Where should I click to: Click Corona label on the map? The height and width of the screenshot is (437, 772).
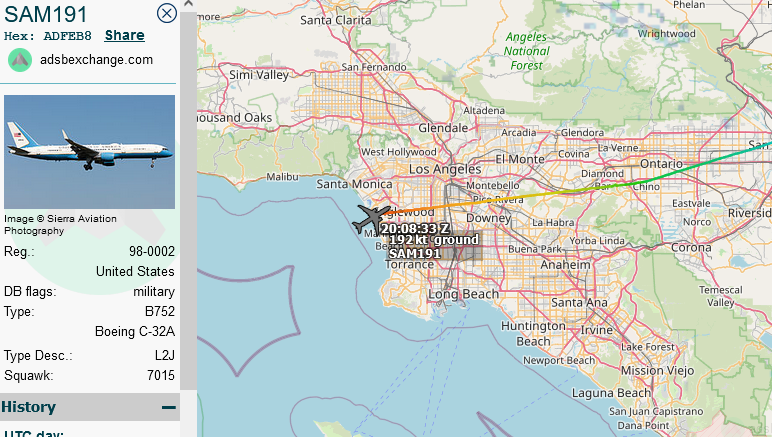(x=691, y=248)
